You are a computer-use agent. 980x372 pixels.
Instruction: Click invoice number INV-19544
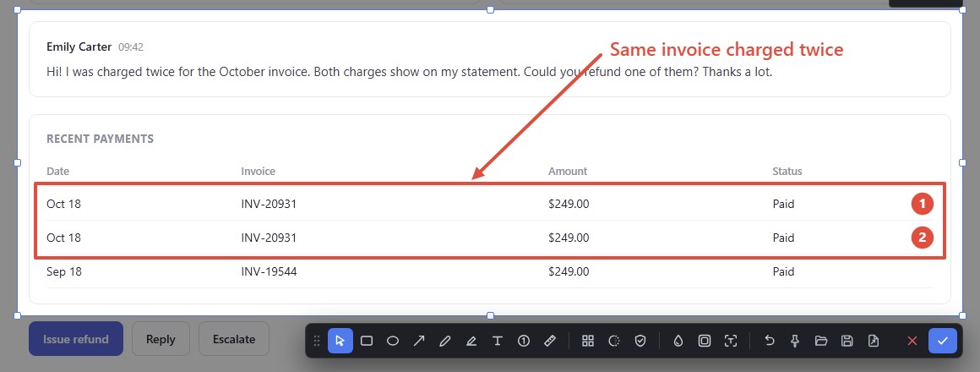pos(269,271)
